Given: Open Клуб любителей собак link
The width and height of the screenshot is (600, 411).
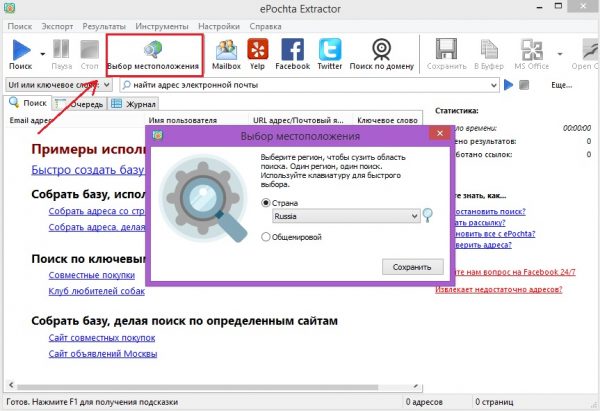Looking at the screenshot, I should (96, 291).
